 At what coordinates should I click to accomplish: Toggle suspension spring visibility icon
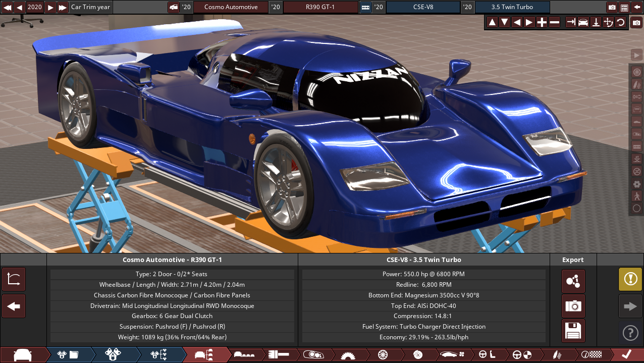coord(636,84)
